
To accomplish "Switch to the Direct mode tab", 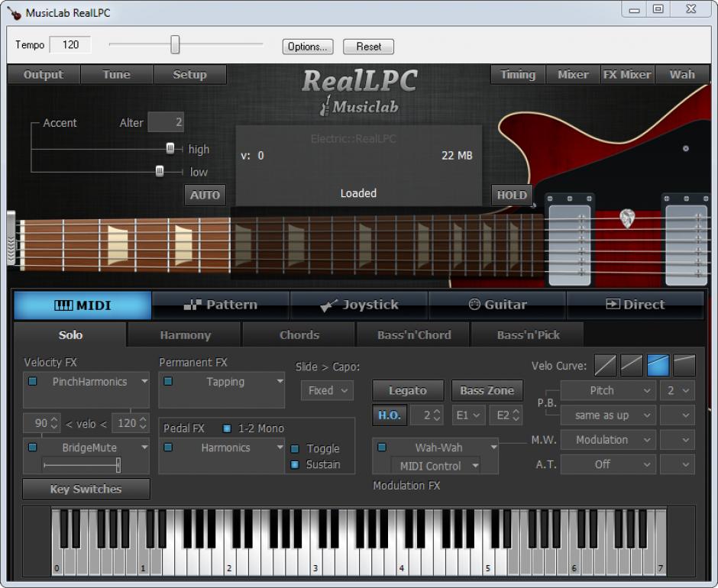I will pyautogui.click(x=636, y=305).
